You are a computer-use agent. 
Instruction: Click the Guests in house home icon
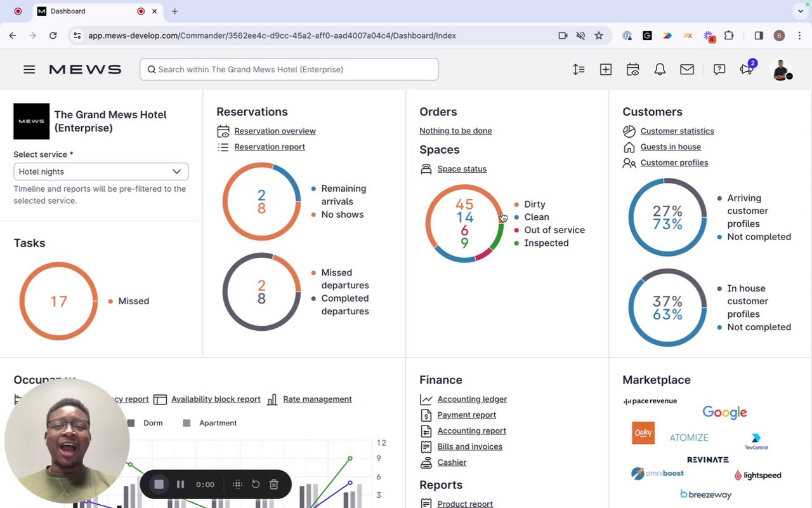point(629,147)
